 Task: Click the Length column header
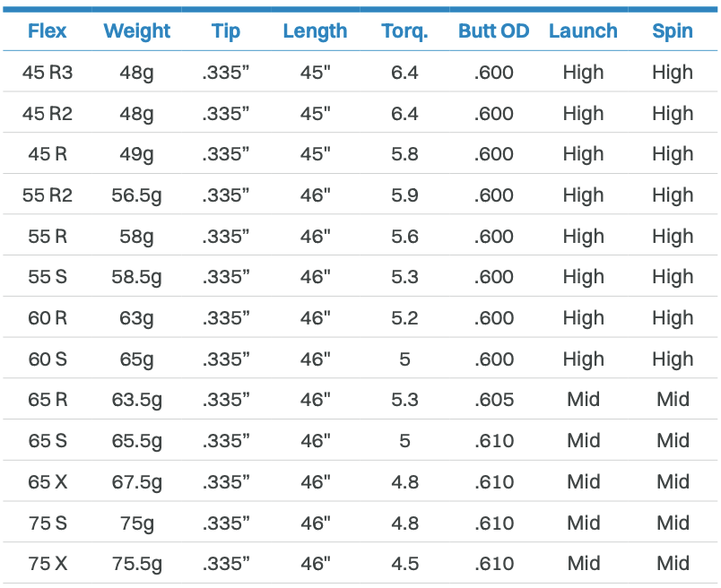[315, 31]
